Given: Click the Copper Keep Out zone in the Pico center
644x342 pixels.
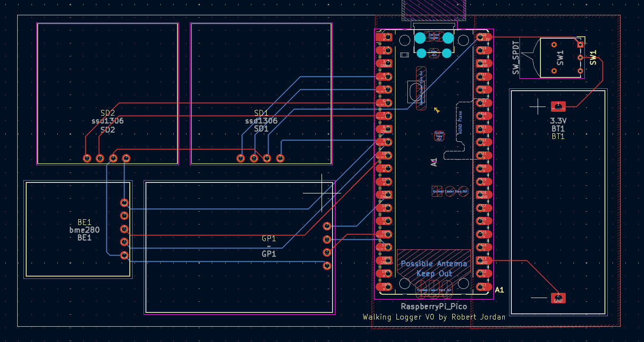Looking at the screenshot, I should [439, 136].
